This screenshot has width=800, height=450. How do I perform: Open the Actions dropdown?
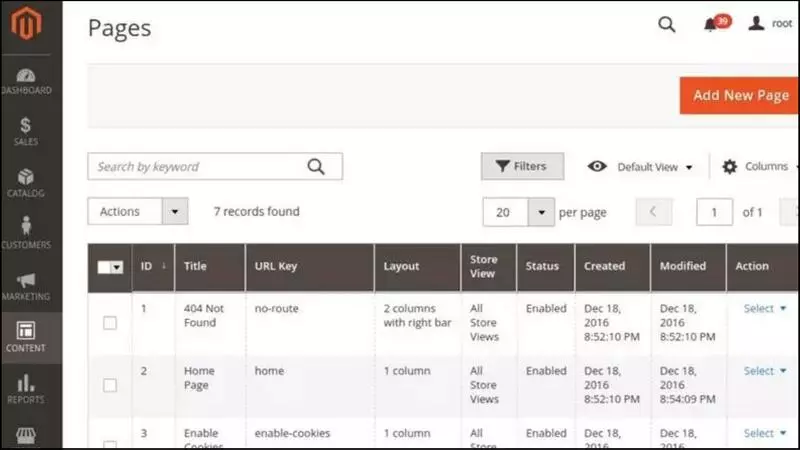click(138, 211)
